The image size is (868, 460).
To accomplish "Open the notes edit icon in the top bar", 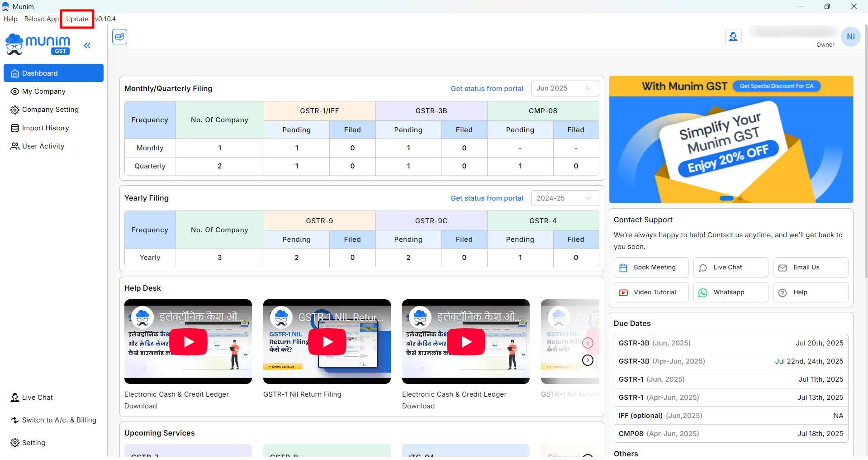I will (120, 37).
